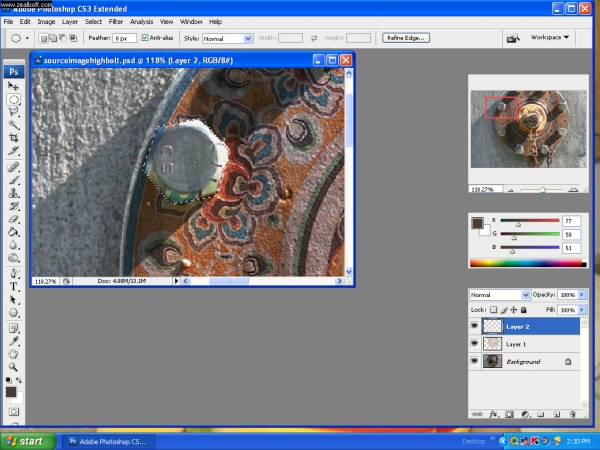Swap foreground and background colors
The width and height of the screenshot is (600, 450).
coord(18,380)
